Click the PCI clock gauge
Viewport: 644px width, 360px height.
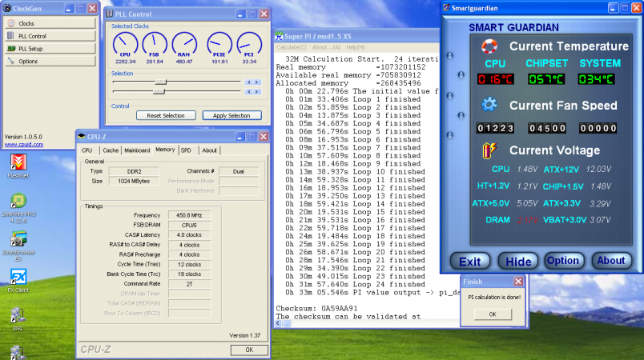249,45
